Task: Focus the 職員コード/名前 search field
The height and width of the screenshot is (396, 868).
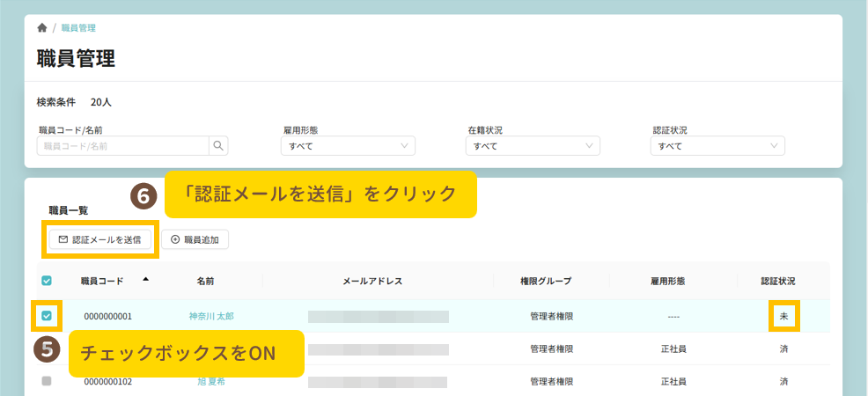Action: tap(123, 146)
